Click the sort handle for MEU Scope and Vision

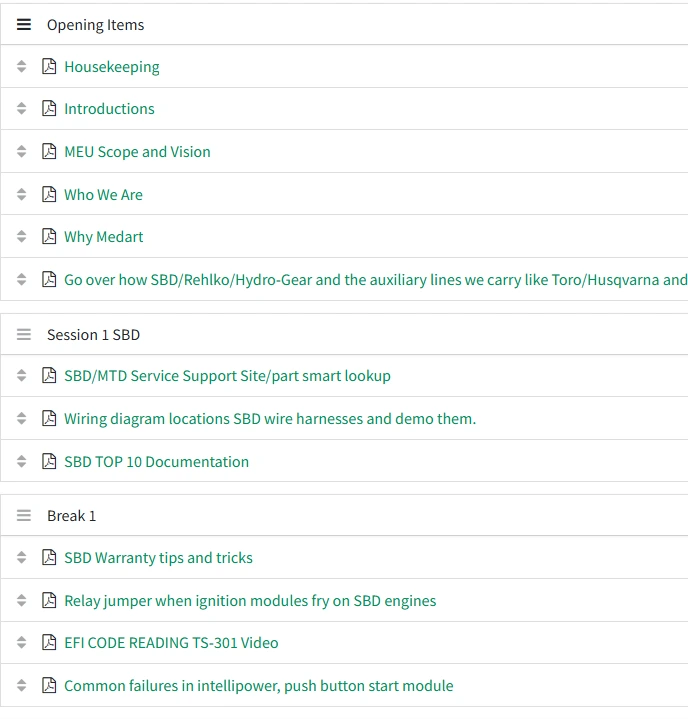click(22, 151)
